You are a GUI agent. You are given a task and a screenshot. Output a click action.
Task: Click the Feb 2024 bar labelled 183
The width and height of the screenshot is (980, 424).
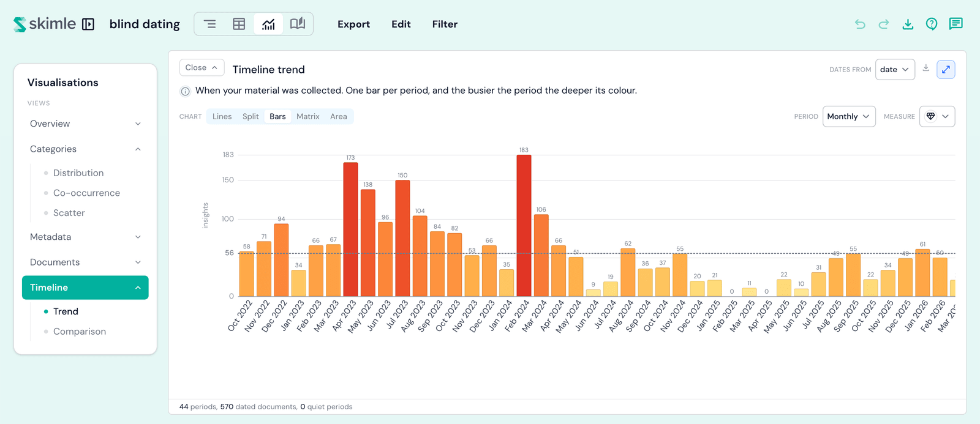(524, 226)
